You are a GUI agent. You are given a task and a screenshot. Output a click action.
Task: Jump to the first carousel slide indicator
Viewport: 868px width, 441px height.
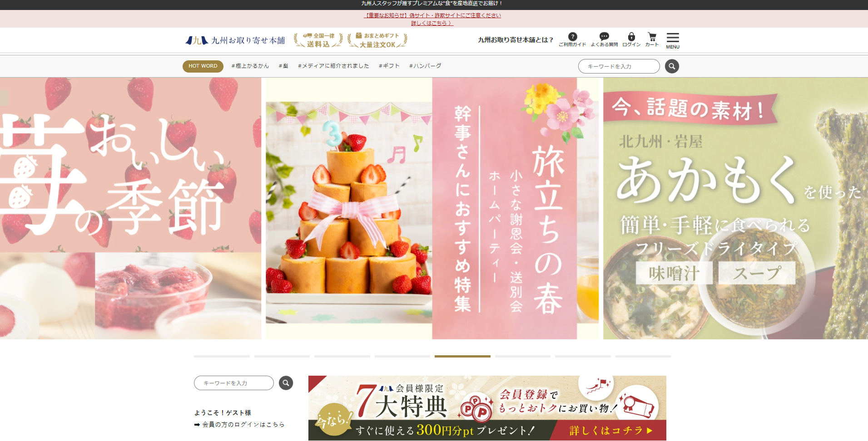click(222, 357)
